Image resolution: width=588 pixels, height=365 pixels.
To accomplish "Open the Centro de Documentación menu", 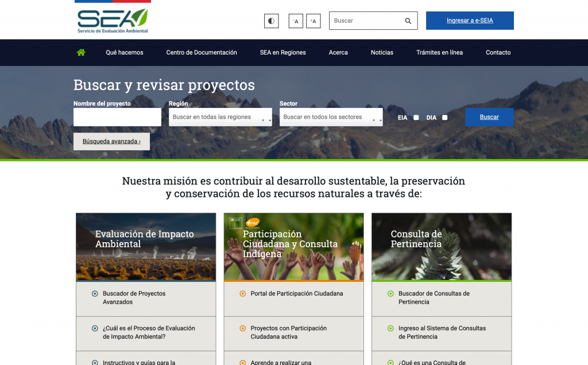I will 202,52.
